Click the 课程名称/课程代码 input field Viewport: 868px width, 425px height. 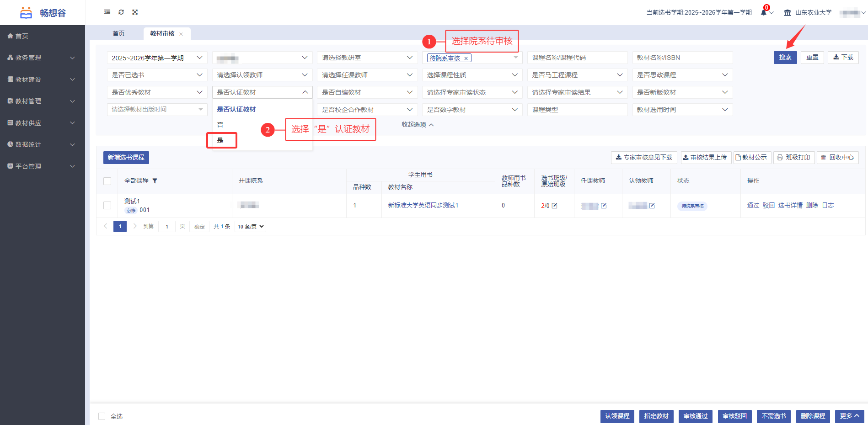coord(577,58)
